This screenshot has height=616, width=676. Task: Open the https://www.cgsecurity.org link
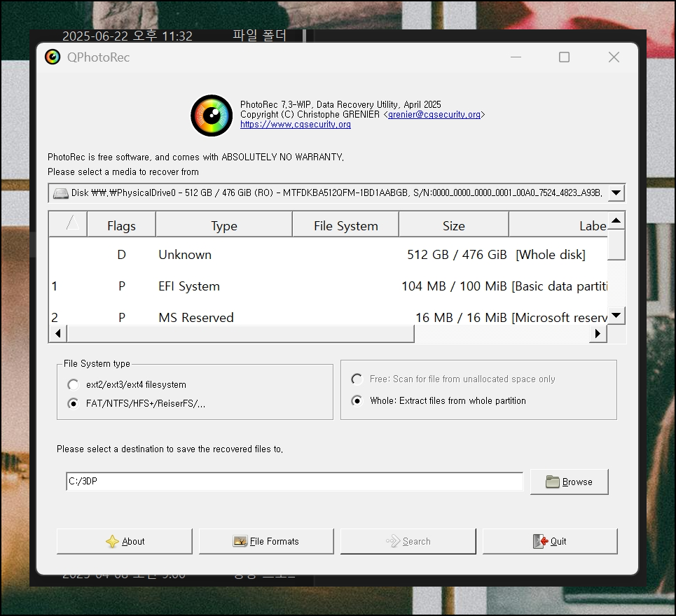296,125
